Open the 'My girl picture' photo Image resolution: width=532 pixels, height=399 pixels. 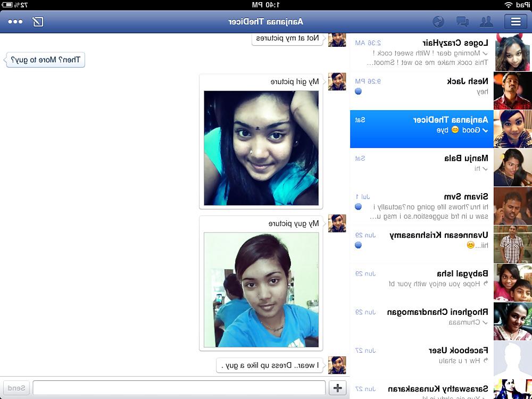coord(261,148)
